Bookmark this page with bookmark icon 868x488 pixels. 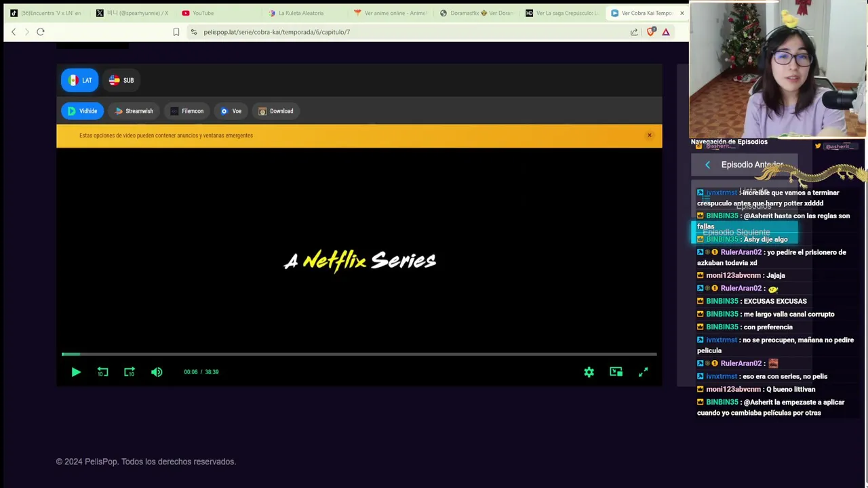(176, 32)
